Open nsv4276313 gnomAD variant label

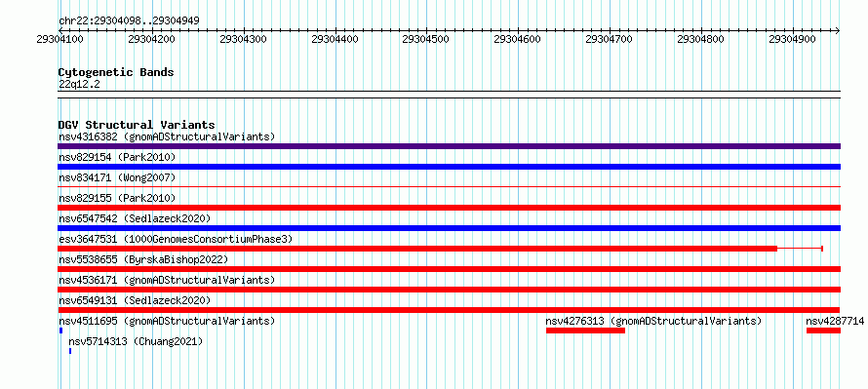[x=653, y=321]
